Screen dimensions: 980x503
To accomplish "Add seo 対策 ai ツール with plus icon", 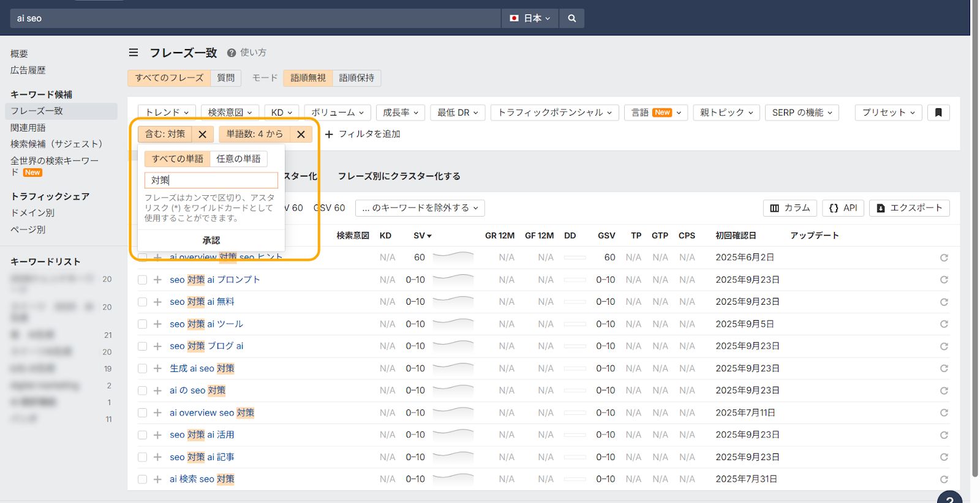I will (157, 324).
